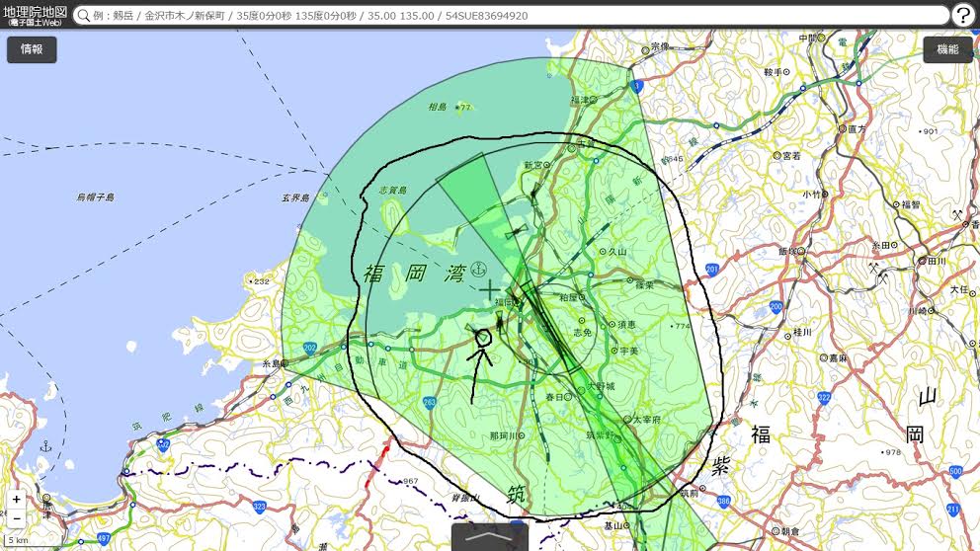Click the 福智 label
Image resolution: width=980 pixels, height=551 pixels.
click(x=911, y=204)
